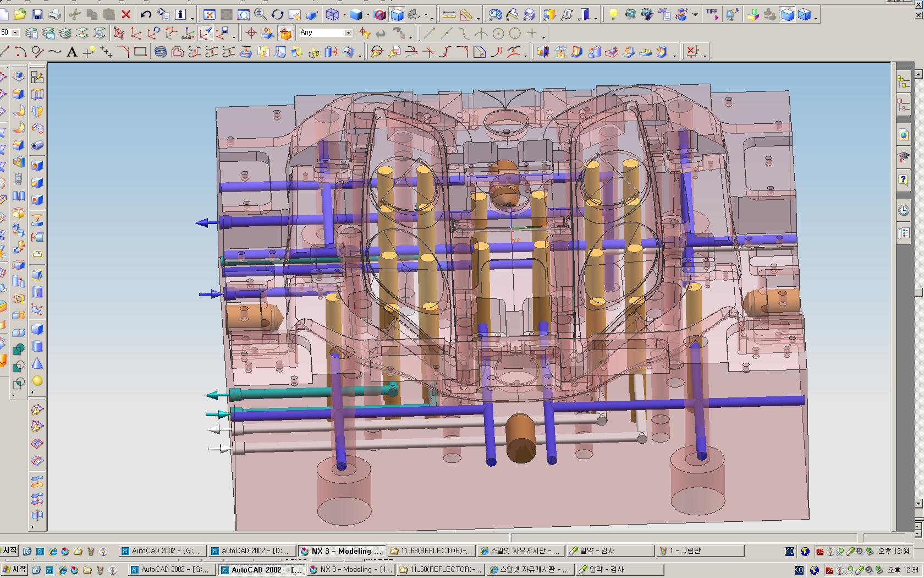Activate the magnifier Zoom In/Out tool
Viewport: 924px width, 578px height.
pyautogui.click(x=260, y=14)
